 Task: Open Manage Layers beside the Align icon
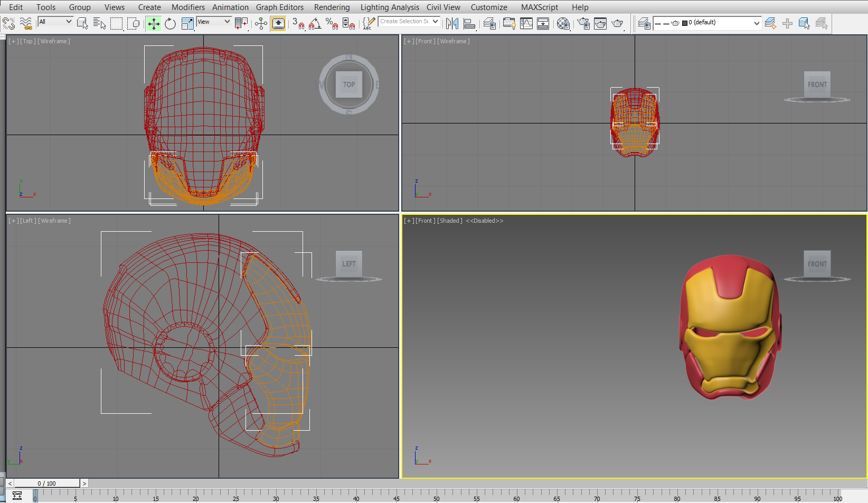[x=489, y=23]
